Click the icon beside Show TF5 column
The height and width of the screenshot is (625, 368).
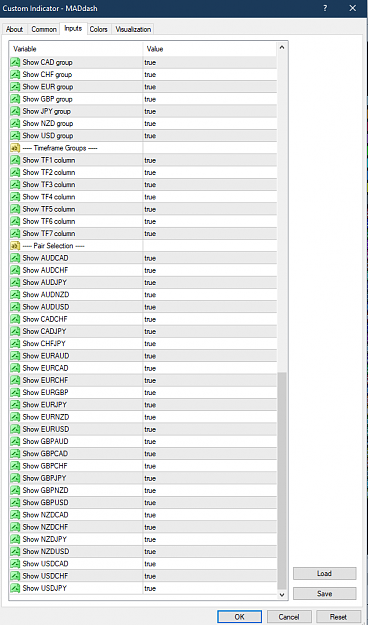coord(15,209)
